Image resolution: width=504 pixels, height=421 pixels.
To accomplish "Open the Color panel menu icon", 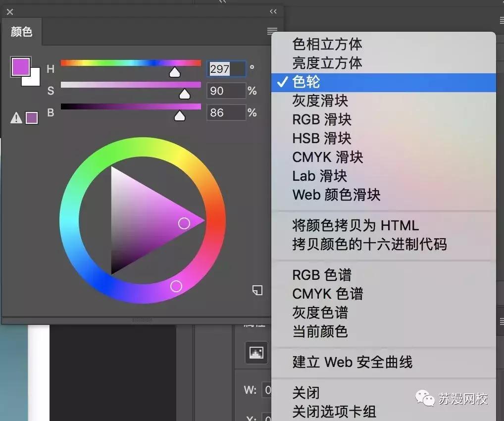I will tap(272, 31).
